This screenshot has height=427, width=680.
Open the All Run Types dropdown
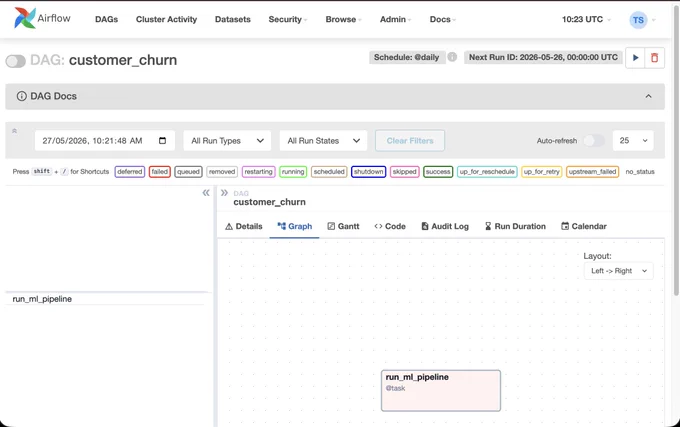(x=227, y=140)
